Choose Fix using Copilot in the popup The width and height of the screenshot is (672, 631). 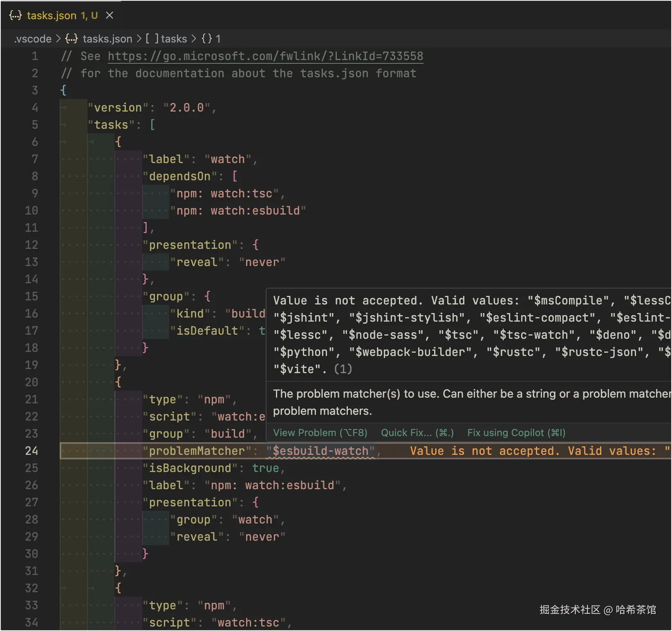(x=516, y=433)
